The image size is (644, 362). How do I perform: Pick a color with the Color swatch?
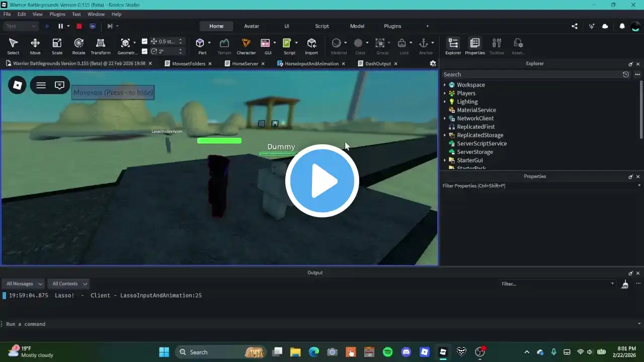tap(358, 43)
